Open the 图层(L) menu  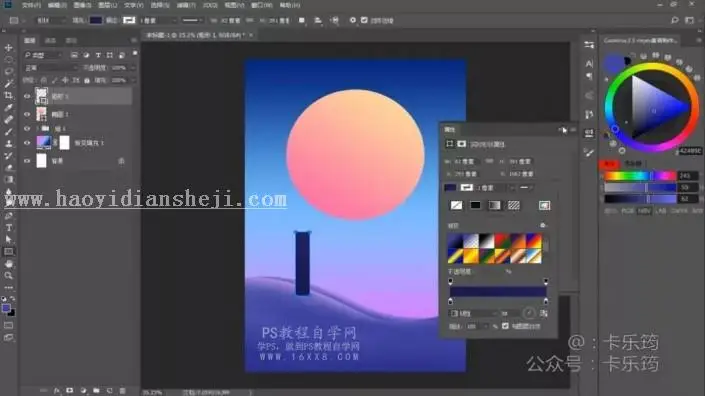(x=107, y=5)
